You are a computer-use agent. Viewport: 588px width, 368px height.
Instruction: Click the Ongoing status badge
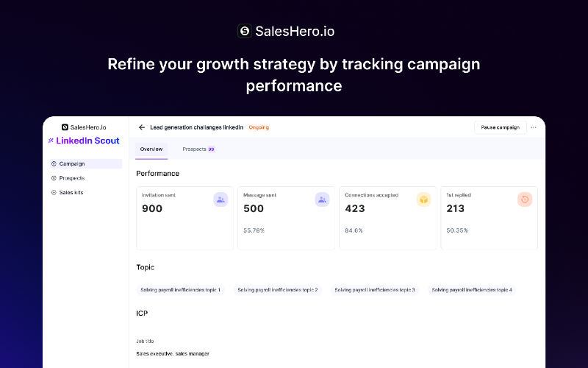pos(259,127)
